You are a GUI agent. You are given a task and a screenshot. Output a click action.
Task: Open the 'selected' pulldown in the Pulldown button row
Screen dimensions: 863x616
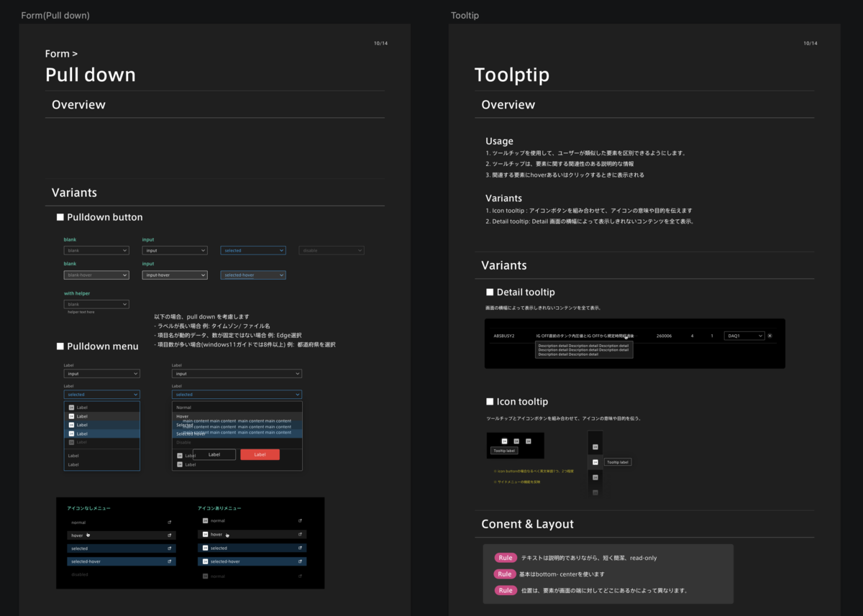(x=253, y=250)
